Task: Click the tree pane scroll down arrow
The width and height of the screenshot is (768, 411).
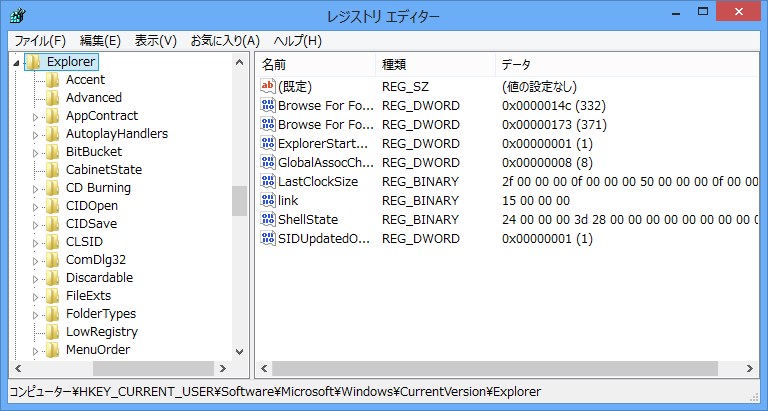Action: click(240, 351)
